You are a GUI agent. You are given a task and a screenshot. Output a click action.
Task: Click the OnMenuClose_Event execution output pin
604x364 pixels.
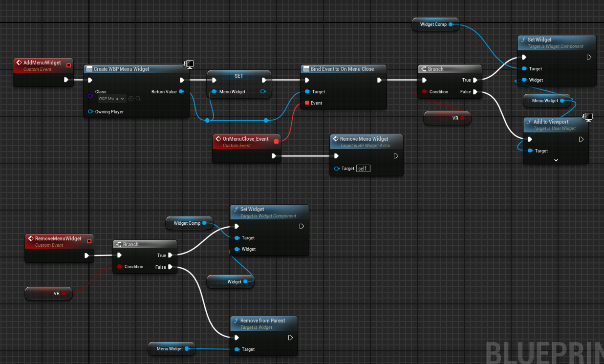(x=274, y=156)
